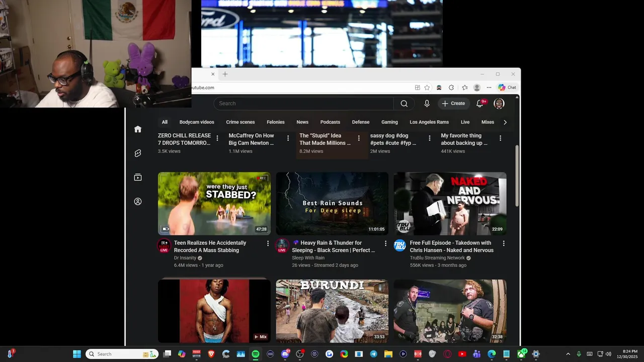This screenshot has width=644, height=362.
Task: Select the Podcasts filter chip
Action: coord(330,122)
